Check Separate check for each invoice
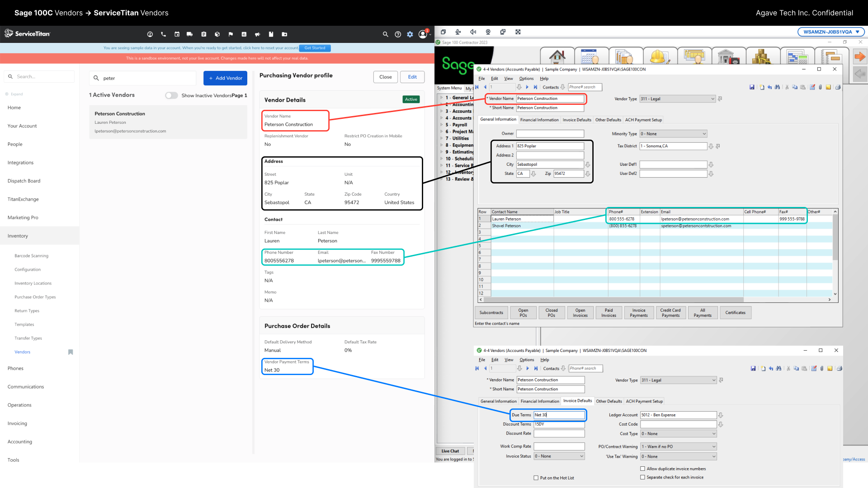Image resolution: width=868 pixels, height=488 pixels. pyautogui.click(x=642, y=477)
